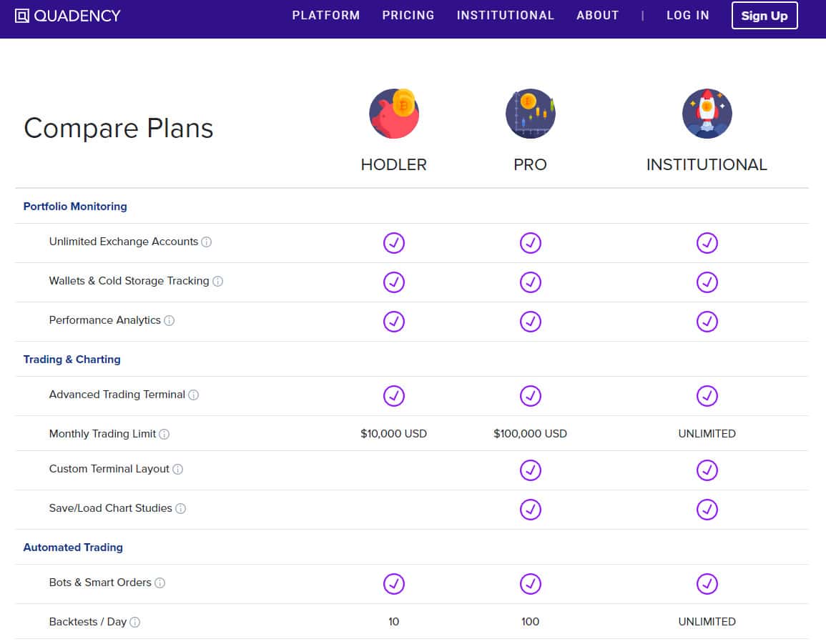This screenshot has width=826, height=644.
Task: Click info icon next to Monthly Trading Limit
Action: pyautogui.click(x=164, y=435)
